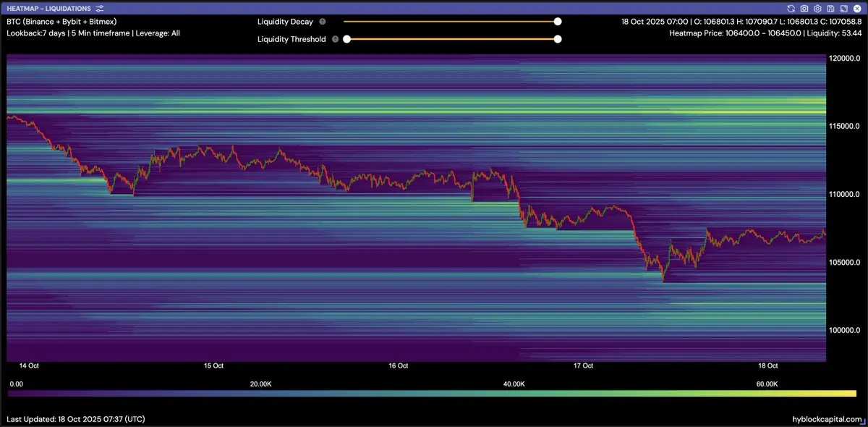868x427 pixels.
Task: Take a snapshot with the camera icon
Action: (804, 8)
